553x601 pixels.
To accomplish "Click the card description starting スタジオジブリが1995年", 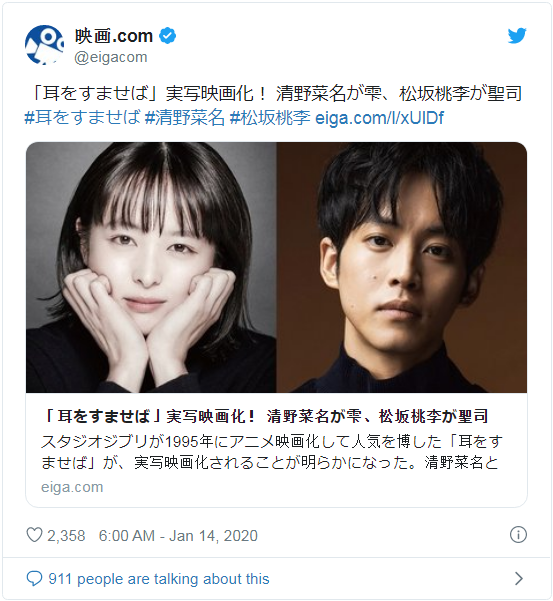I will click(272, 452).
